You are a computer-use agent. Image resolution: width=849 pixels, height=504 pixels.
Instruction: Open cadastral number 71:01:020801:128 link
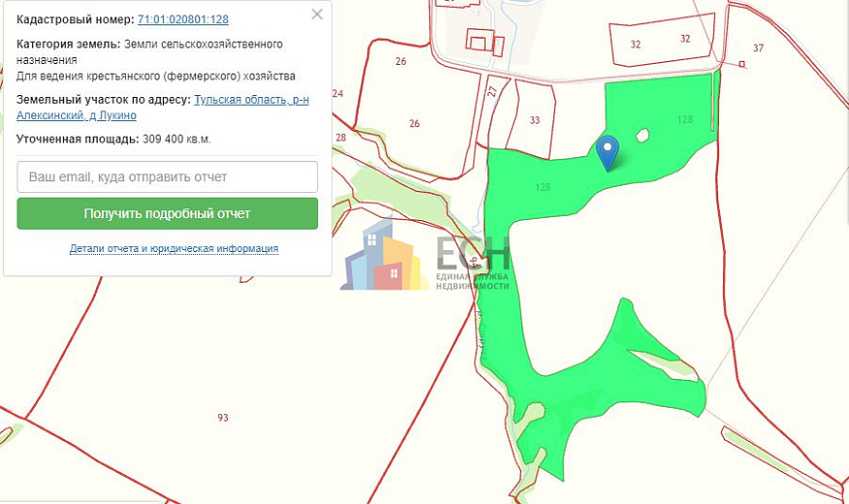(183, 19)
